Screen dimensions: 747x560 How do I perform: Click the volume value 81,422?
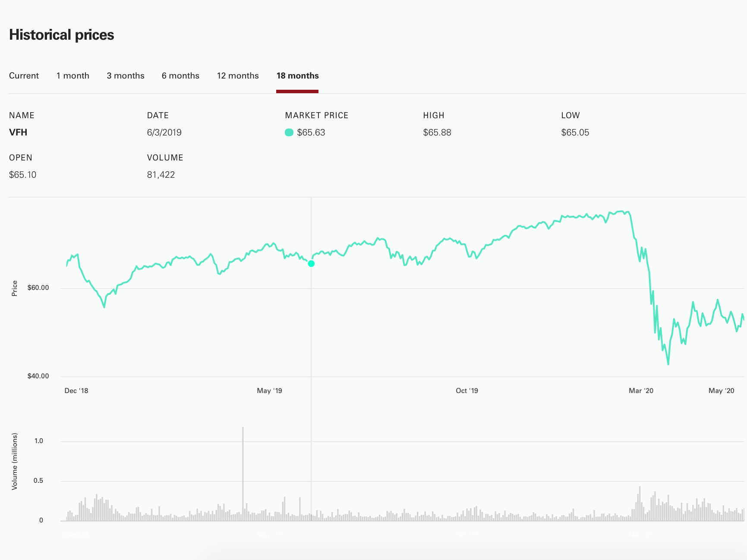click(x=161, y=175)
